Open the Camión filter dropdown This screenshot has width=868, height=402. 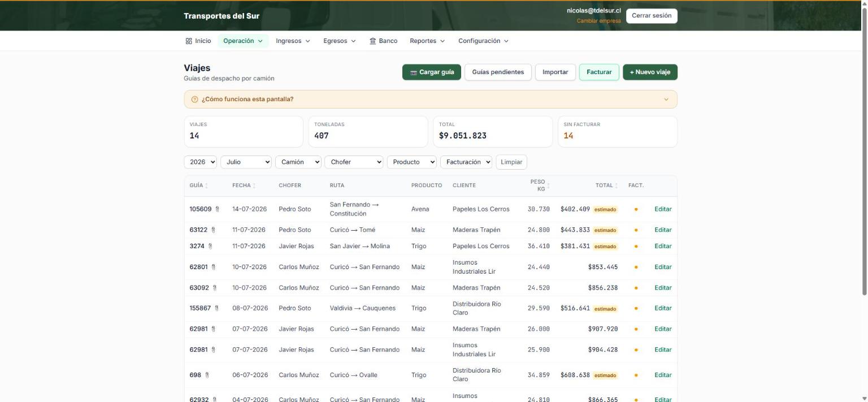tap(298, 162)
